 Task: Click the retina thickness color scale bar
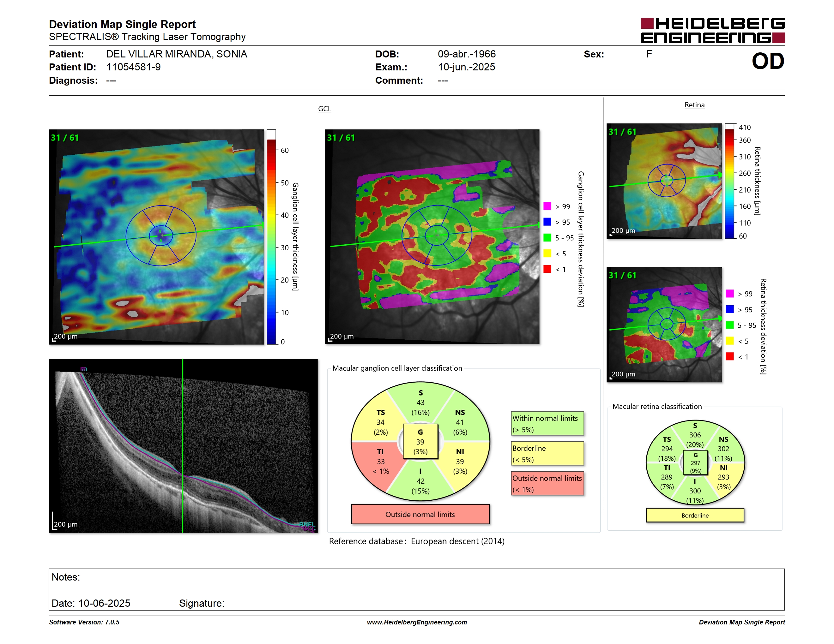[729, 181]
